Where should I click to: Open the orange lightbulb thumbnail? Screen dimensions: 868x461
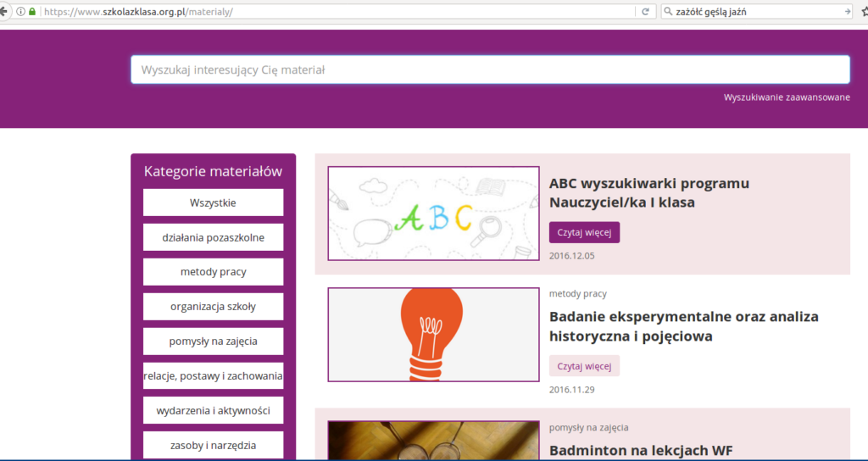pos(433,334)
